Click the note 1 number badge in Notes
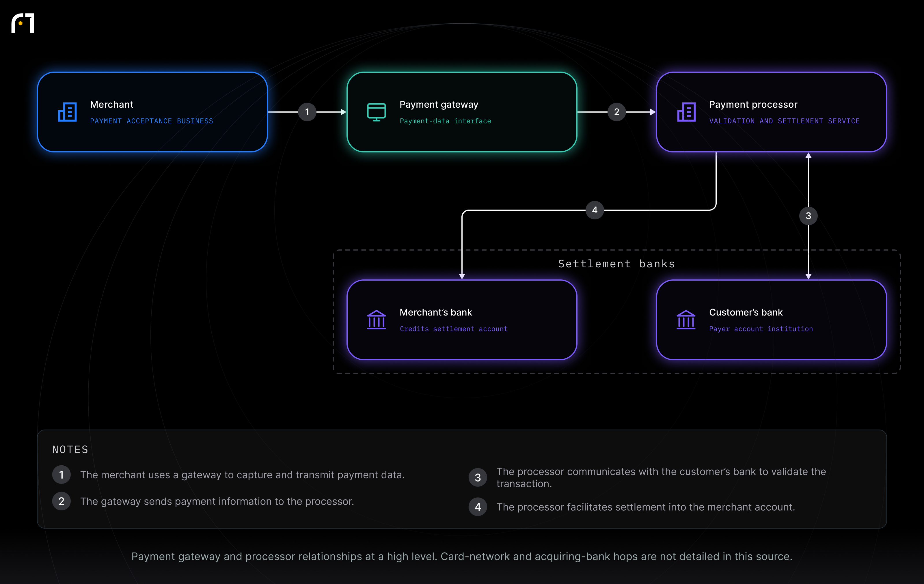The image size is (924, 584). [x=62, y=475]
